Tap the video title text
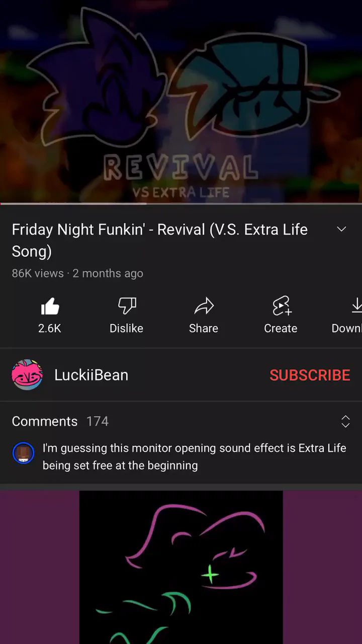362x644 pixels. pyautogui.click(x=160, y=240)
